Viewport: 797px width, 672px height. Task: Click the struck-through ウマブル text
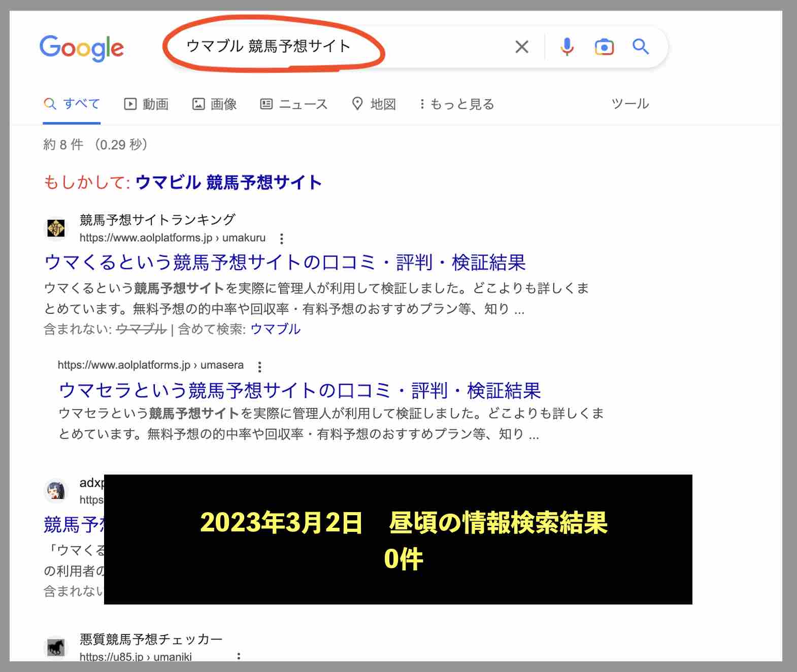141,329
